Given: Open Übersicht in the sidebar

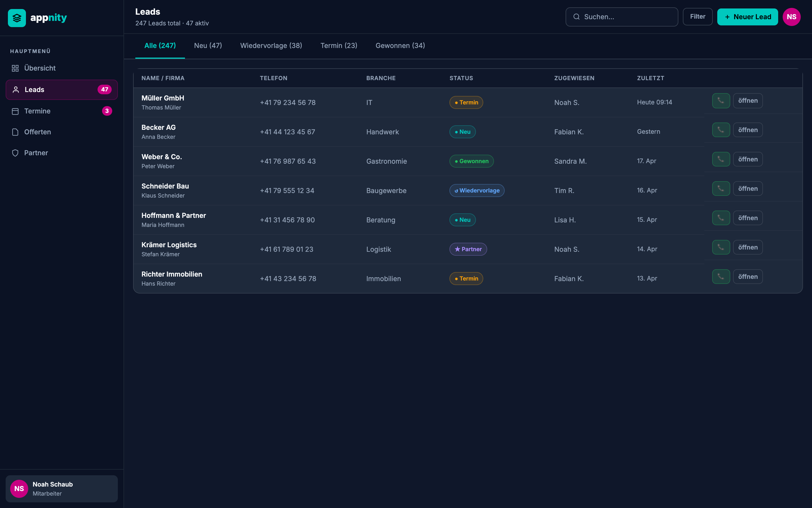Looking at the screenshot, I should coord(62,68).
